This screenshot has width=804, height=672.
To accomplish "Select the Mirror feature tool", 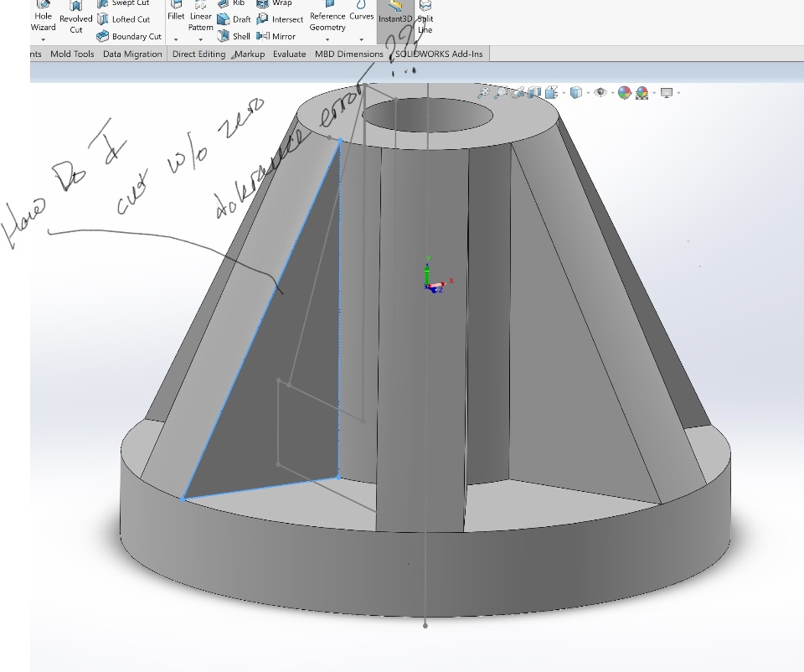I will tap(276, 36).
